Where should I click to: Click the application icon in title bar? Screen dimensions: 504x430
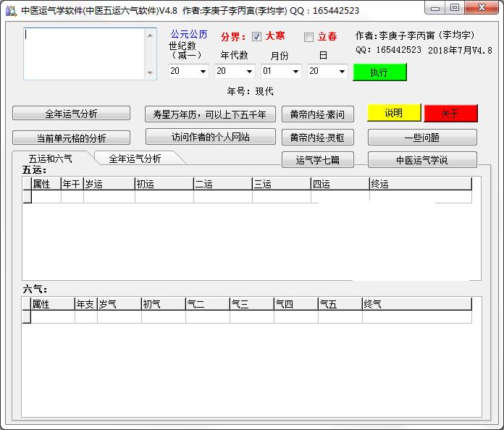point(10,8)
